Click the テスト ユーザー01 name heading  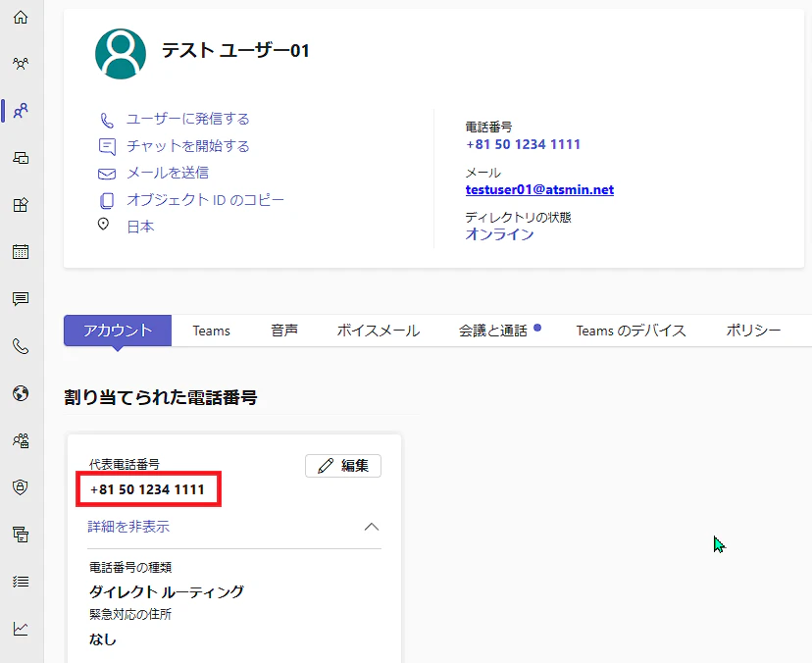coord(235,51)
